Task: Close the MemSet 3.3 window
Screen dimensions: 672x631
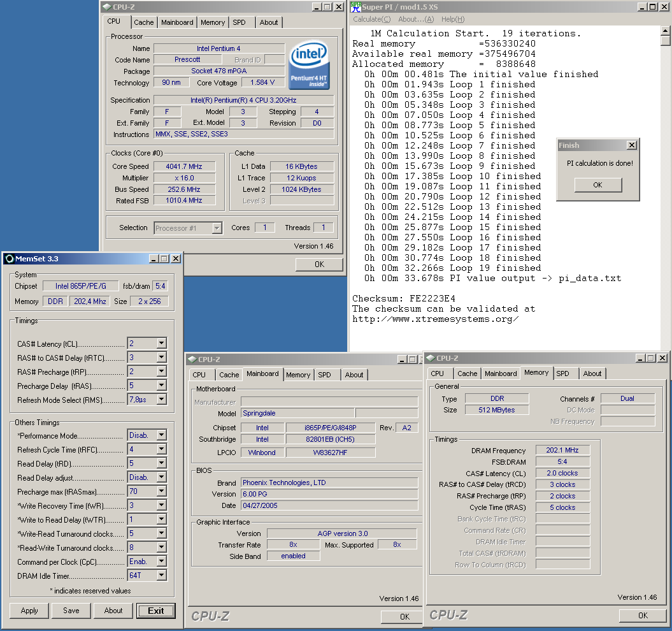Action: click(x=176, y=259)
